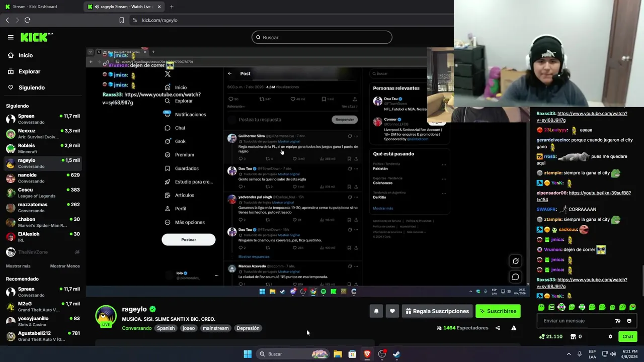Screen dimensions: 644x362
Task: Open Nexxuz channel in sidebar
Action: [43, 134]
